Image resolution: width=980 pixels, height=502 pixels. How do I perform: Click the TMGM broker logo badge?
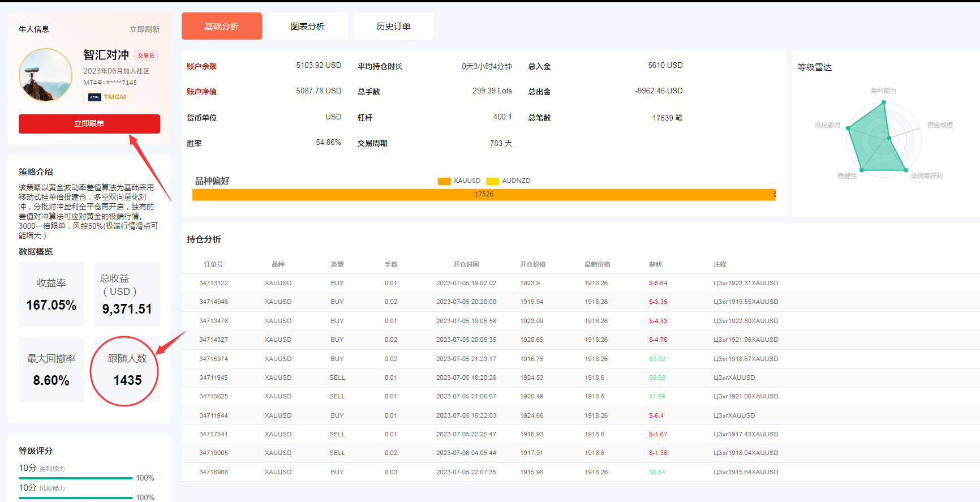(108, 97)
